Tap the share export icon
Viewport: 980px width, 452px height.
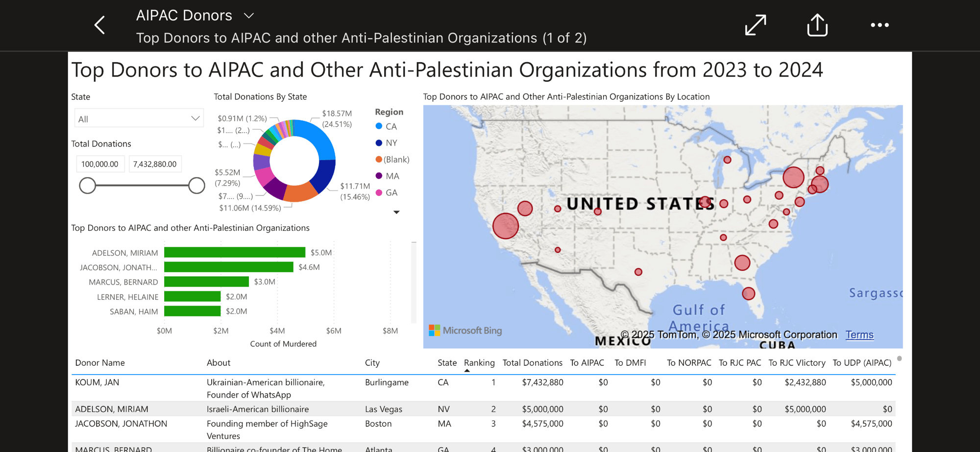817,25
